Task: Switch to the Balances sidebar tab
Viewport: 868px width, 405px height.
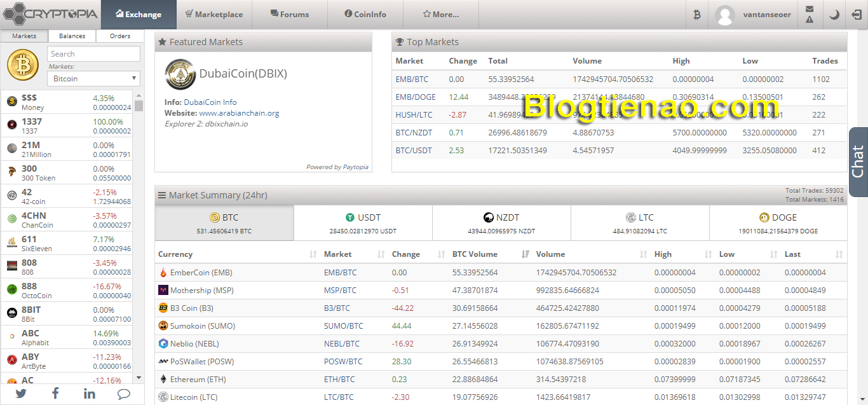Action: [x=72, y=36]
